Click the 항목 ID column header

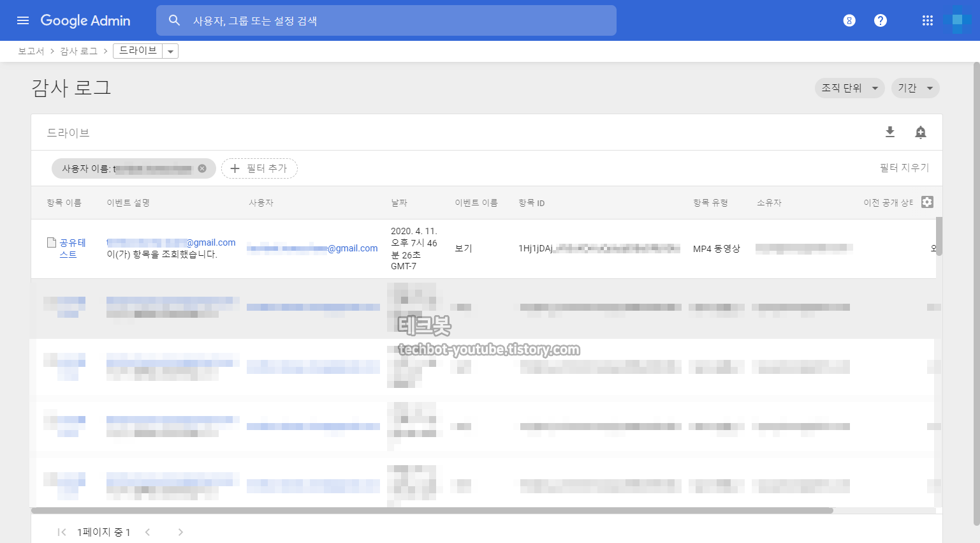[532, 203]
